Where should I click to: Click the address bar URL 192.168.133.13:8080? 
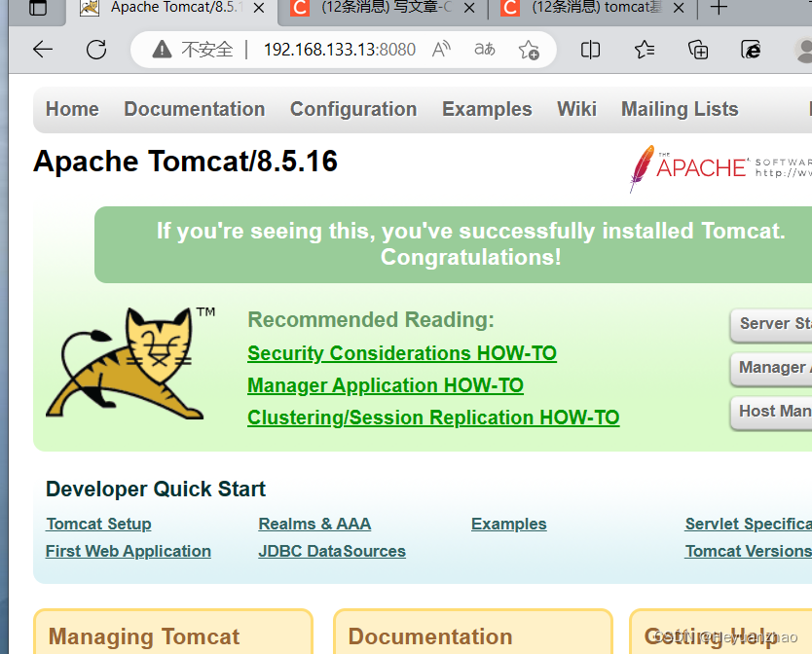340,50
